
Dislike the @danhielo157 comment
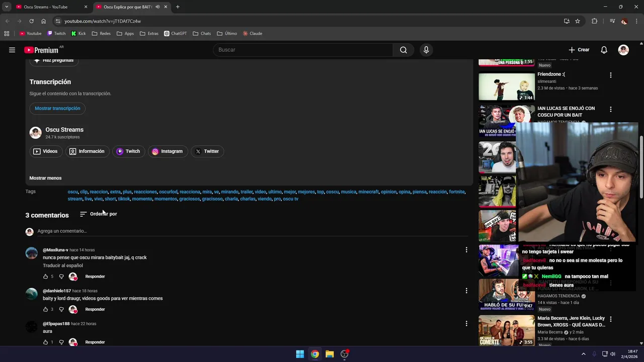tap(61, 309)
